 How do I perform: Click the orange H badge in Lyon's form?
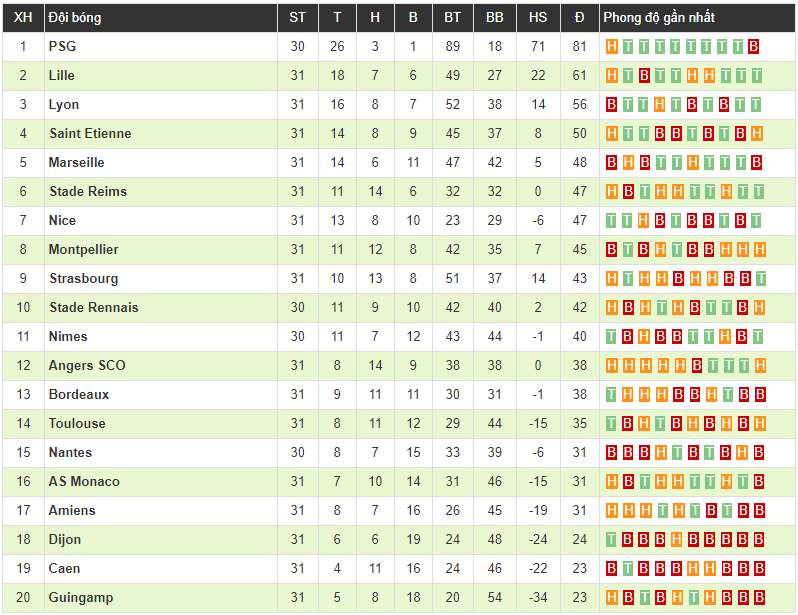660,104
